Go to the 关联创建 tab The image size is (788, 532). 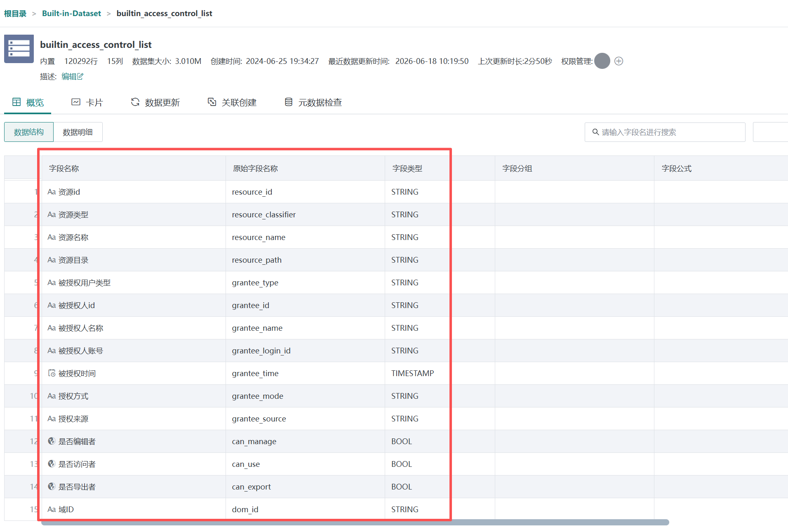click(x=232, y=102)
